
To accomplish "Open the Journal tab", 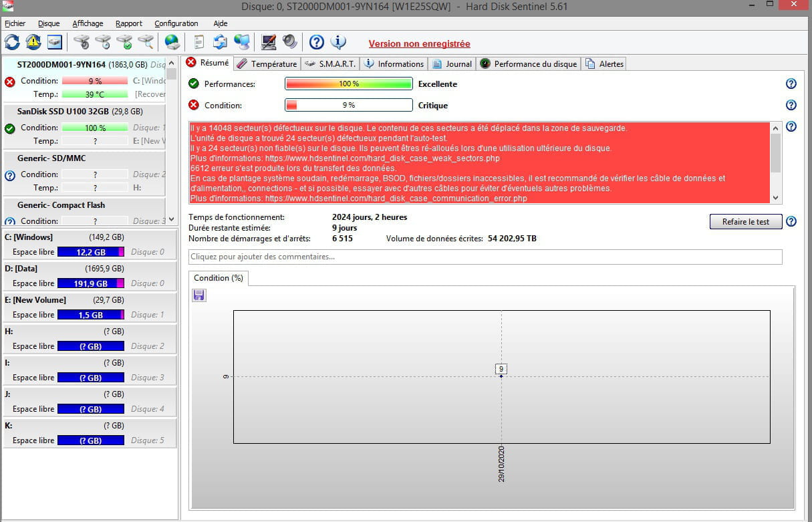I will pos(452,64).
